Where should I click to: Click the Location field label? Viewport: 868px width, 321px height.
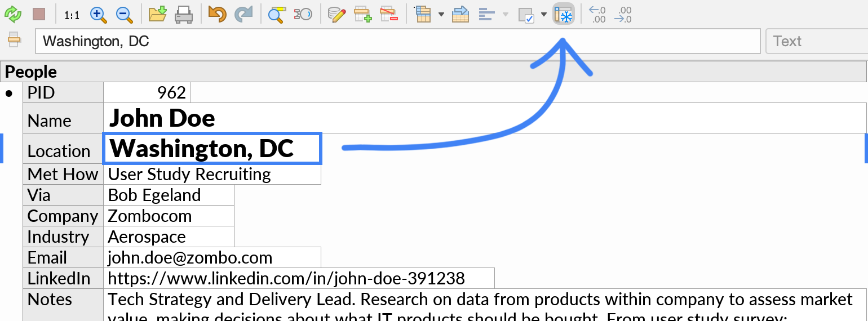(63, 149)
